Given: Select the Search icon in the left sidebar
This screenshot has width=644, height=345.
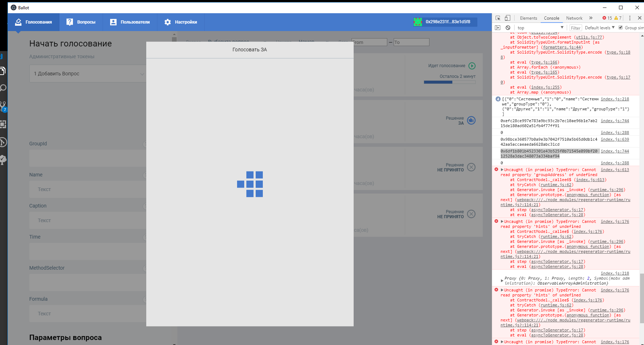Looking at the screenshot, I should [x=4, y=87].
